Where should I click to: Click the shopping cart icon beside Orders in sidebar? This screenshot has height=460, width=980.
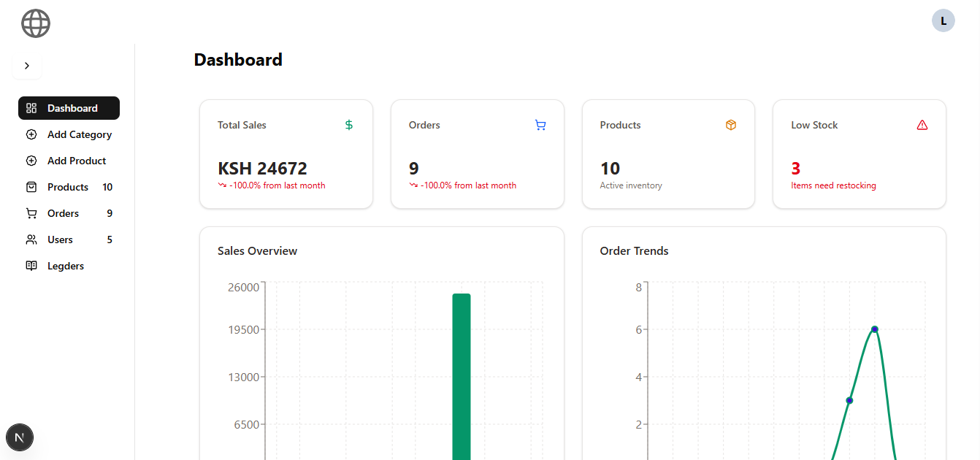(x=31, y=213)
